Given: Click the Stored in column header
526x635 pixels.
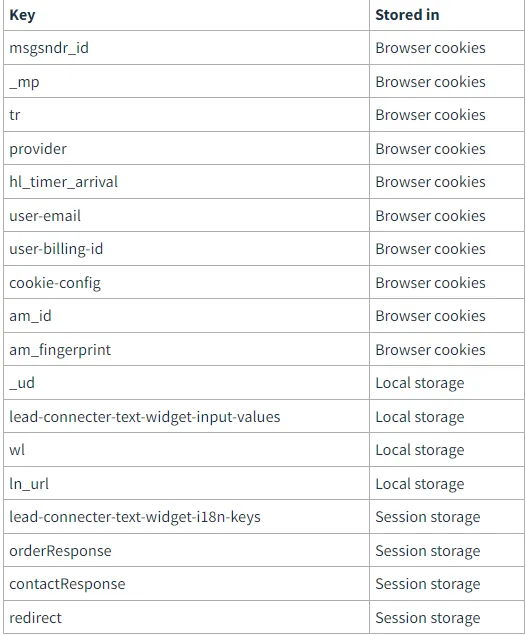Looking at the screenshot, I should [x=407, y=15].
